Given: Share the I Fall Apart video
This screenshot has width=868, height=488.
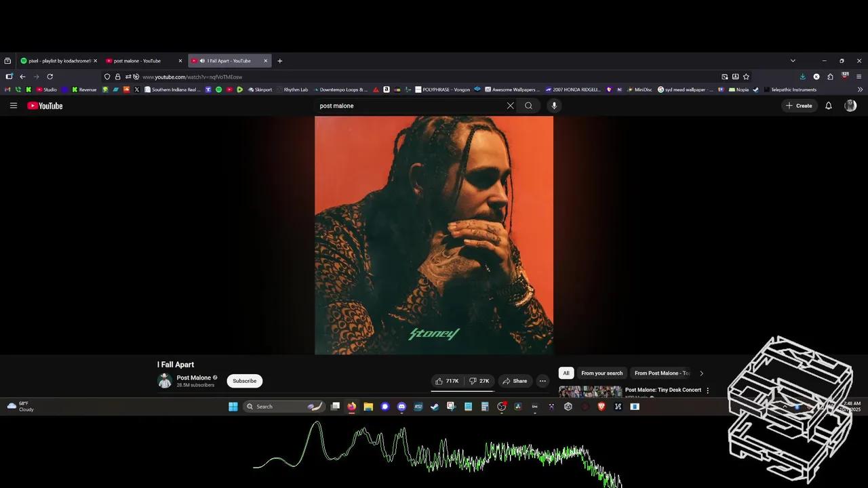Looking at the screenshot, I should tap(515, 381).
